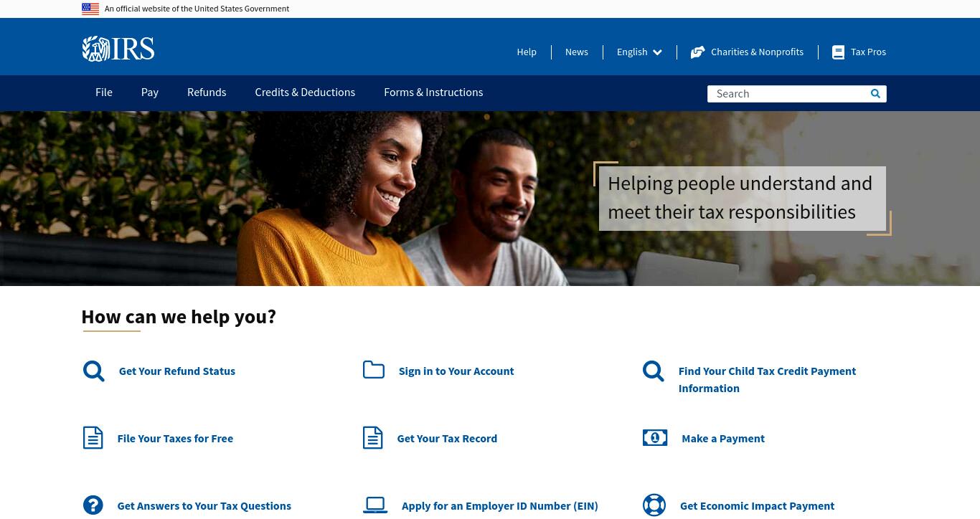The width and height of the screenshot is (980, 519).
Task: Click Get Your Tax Record link
Action: tap(447, 439)
